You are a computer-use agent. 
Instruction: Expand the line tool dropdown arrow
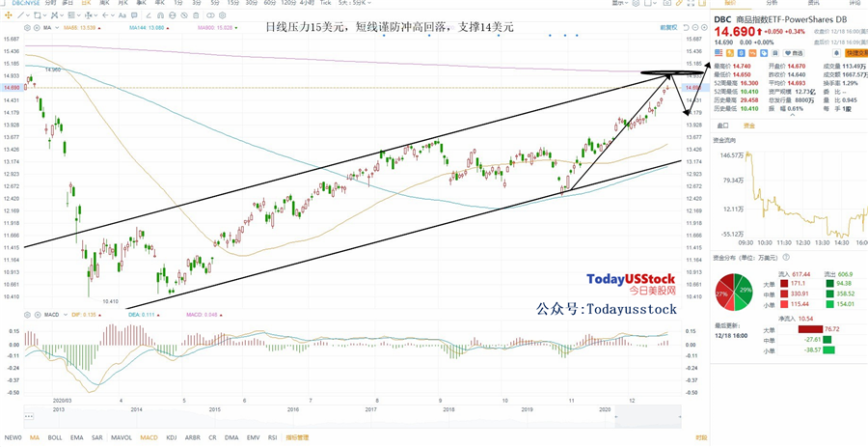coord(28,15)
